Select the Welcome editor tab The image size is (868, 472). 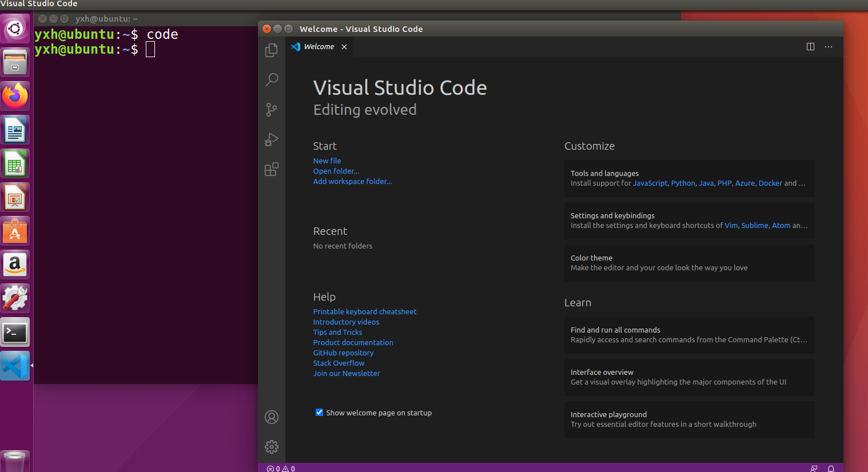(x=319, y=47)
